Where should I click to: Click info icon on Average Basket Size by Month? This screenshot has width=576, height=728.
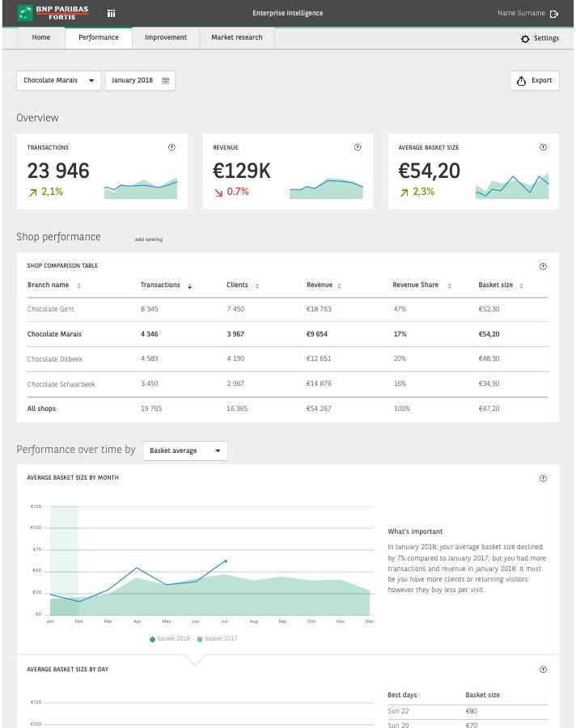543,478
